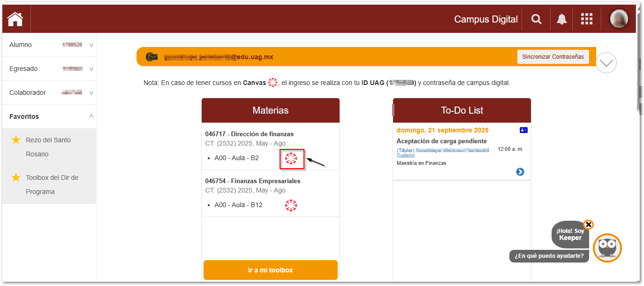Screen dimensions: 644x286
Task: Open 046754 - Finanzas Empresariales
Action: click(x=253, y=181)
